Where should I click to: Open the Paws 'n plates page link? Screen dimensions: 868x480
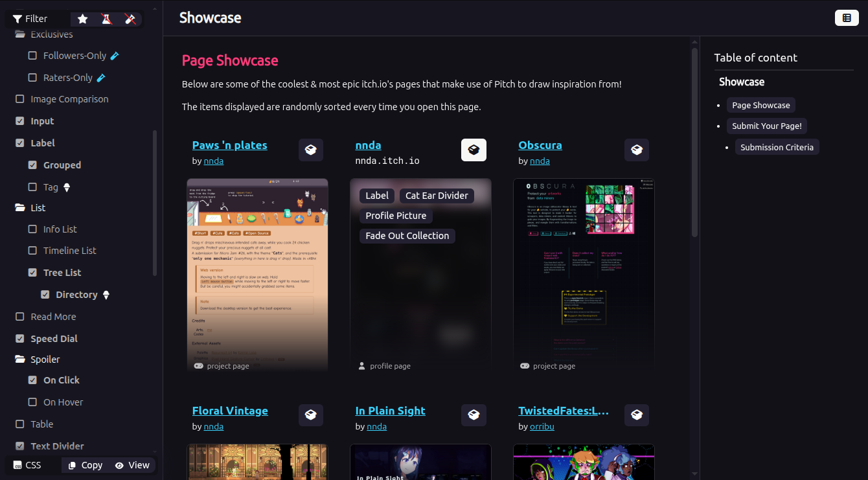pyautogui.click(x=230, y=145)
